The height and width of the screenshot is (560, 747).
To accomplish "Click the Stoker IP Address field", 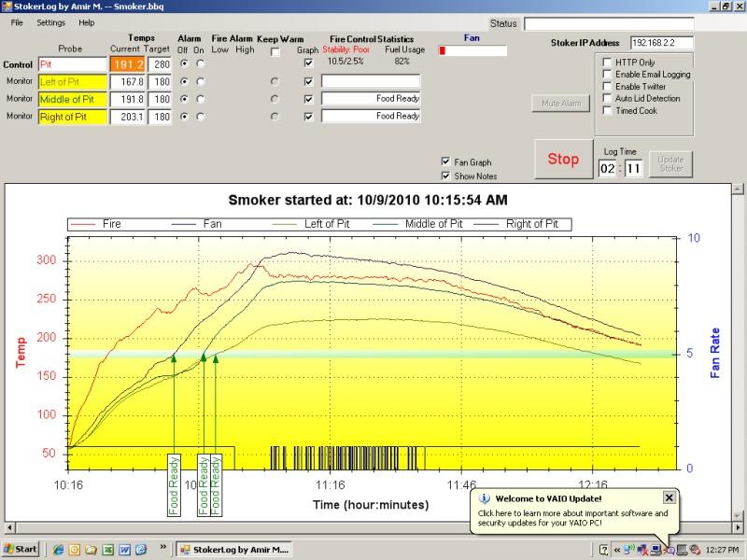I will tap(662, 43).
